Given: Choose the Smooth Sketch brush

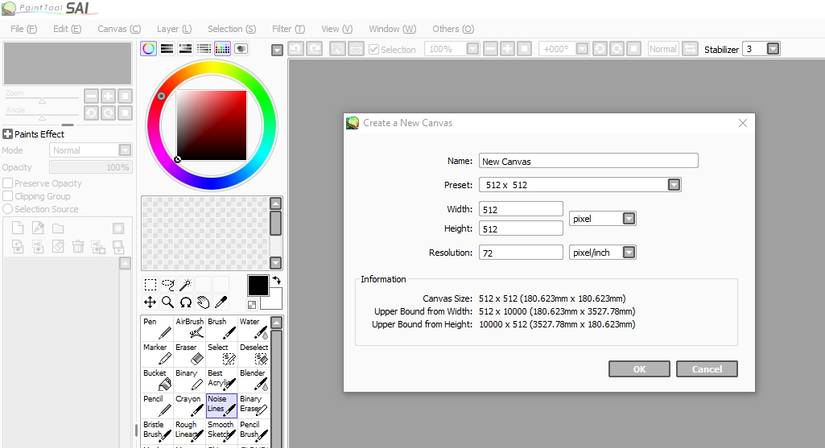Looking at the screenshot, I should pos(222,431).
